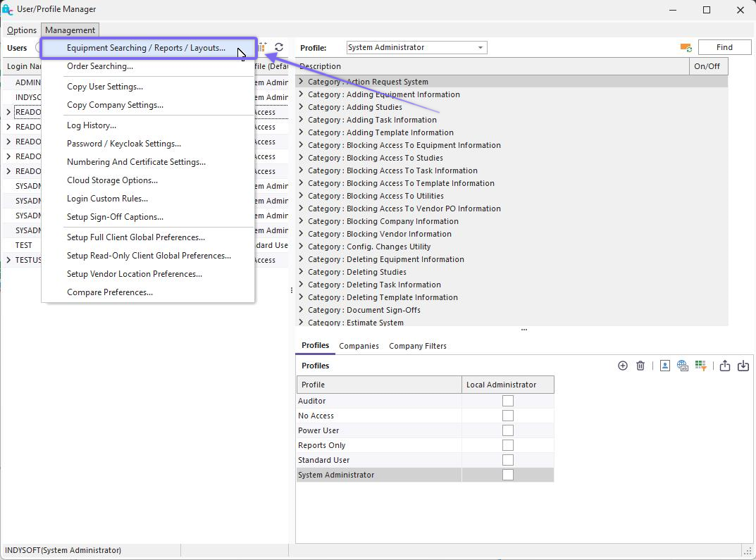756x560 pixels.
Task: Click the add profile plus icon
Action: (622, 366)
